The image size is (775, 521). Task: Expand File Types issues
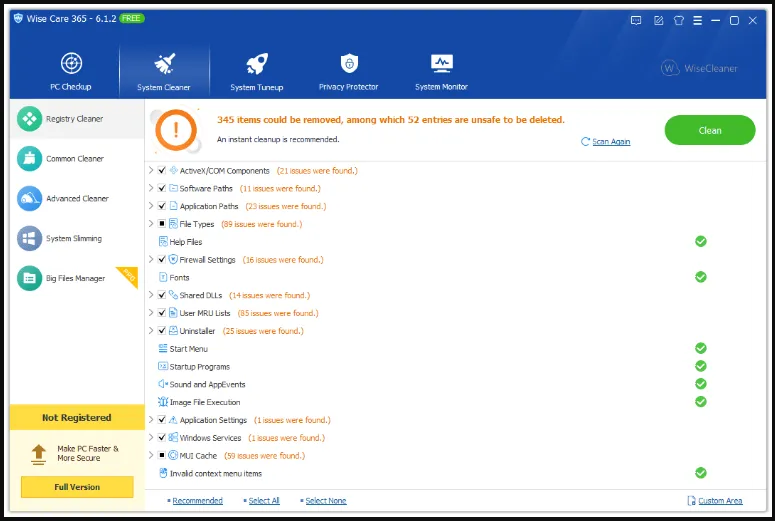tap(151, 224)
